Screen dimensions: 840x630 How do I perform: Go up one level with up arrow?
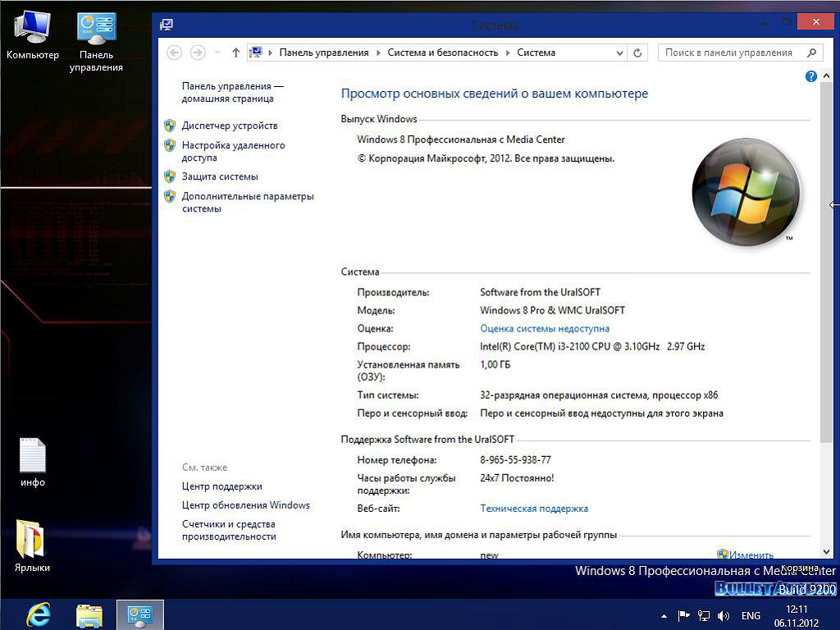click(235, 52)
